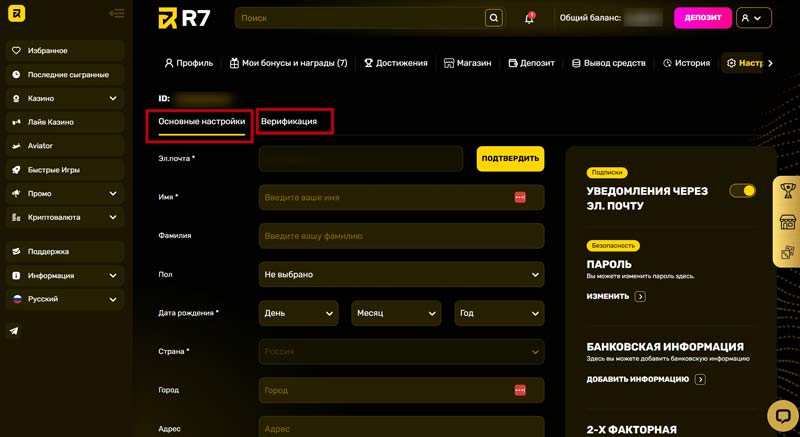Open the gender dropdown 'Не выбрано'
800x437 pixels.
point(401,274)
